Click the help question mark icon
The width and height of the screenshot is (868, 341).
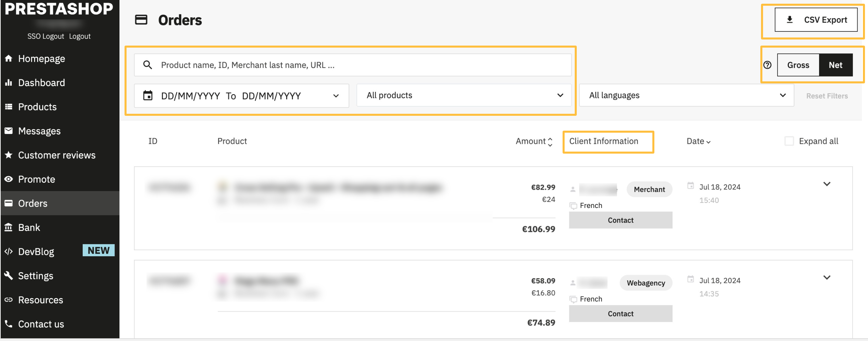(767, 65)
